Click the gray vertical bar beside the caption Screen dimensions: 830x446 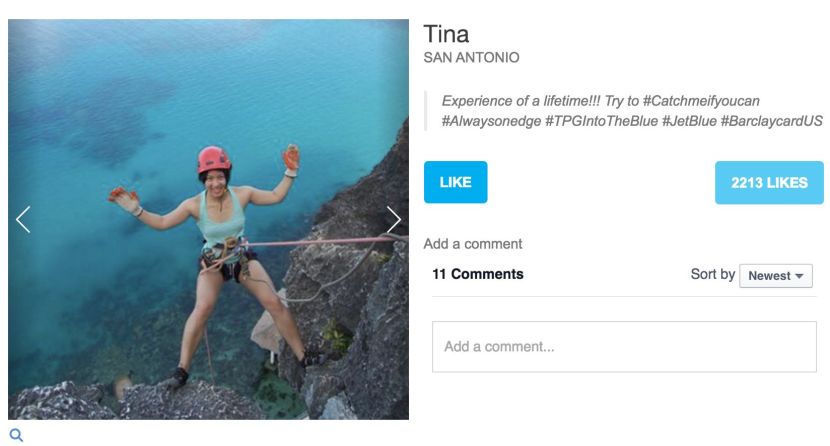click(x=425, y=111)
